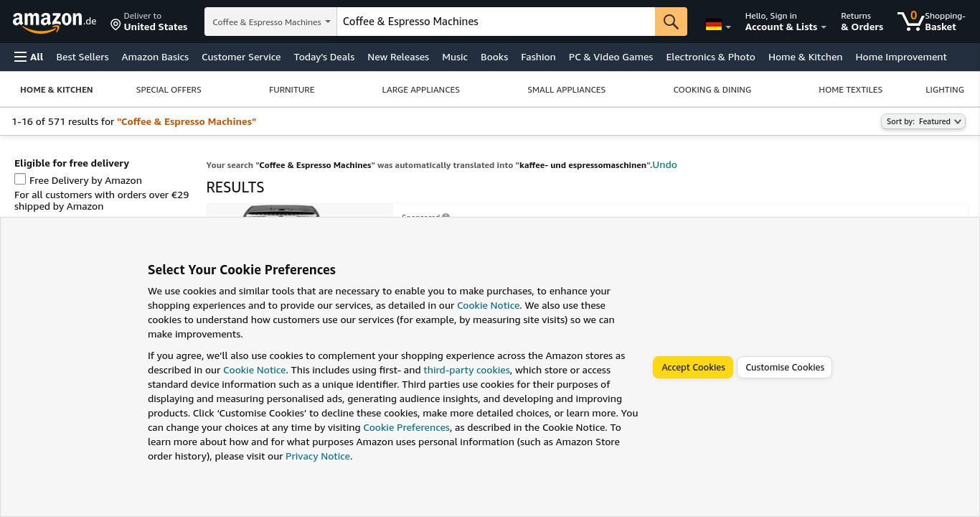The height and width of the screenshot is (517, 980).
Task: Open COOKING & DINING subnav tab
Action: (712, 90)
